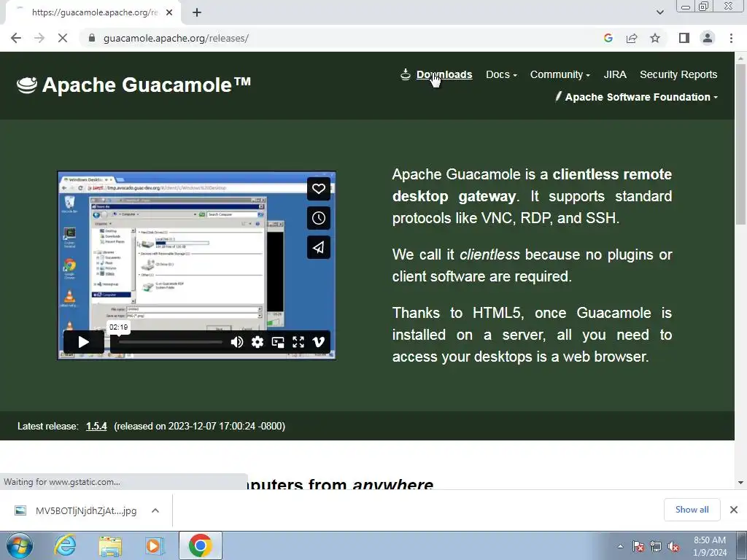This screenshot has width=747, height=560.
Task: Open the Windows Start menu
Action: [x=20, y=545]
